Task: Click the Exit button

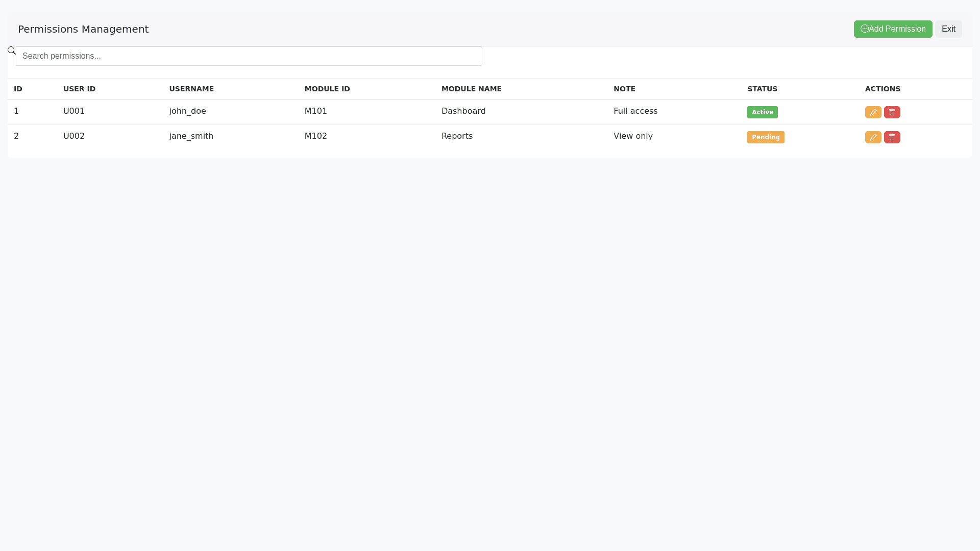Action: click(948, 29)
